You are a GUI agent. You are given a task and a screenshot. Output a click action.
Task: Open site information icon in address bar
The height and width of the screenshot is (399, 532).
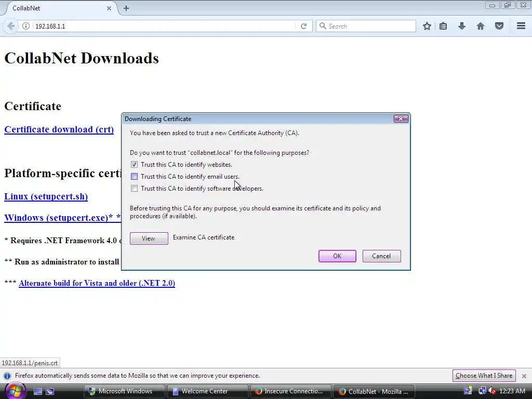point(26,26)
